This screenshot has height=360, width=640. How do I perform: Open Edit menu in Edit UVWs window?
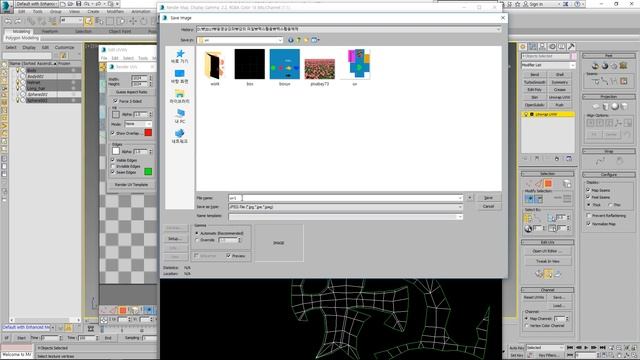pyautogui.click(x=115, y=58)
